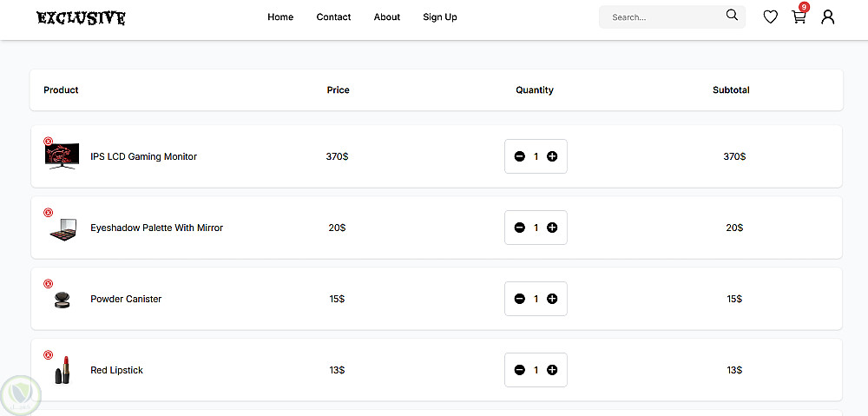Click the Exclusive logo

[81, 18]
